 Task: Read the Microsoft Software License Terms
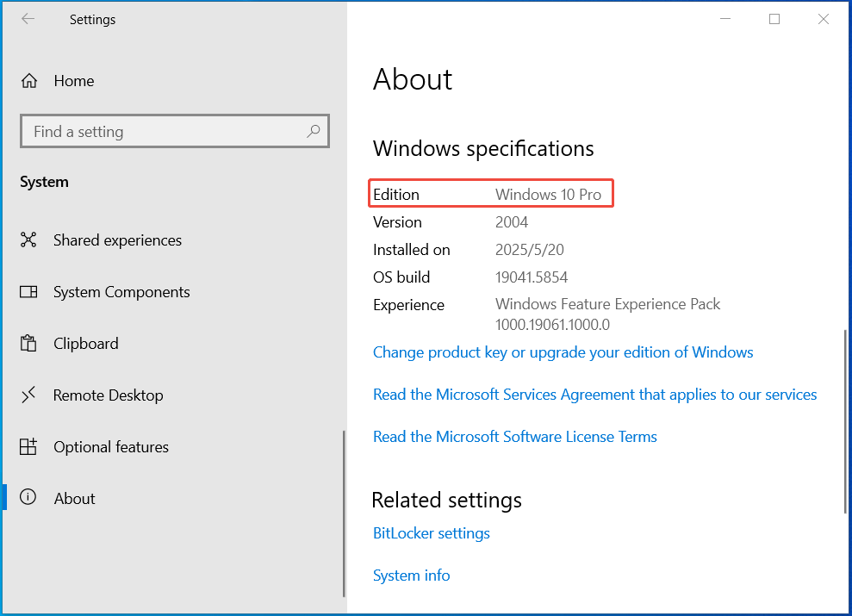514,436
